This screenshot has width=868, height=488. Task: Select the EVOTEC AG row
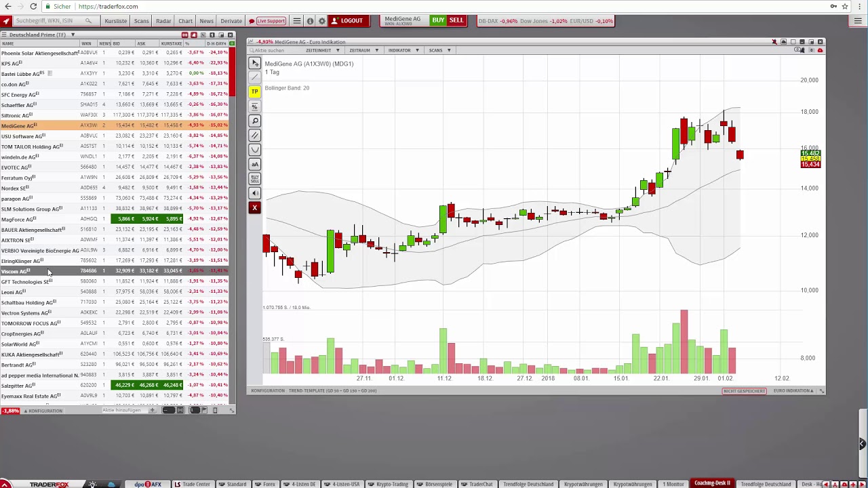coord(115,167)
